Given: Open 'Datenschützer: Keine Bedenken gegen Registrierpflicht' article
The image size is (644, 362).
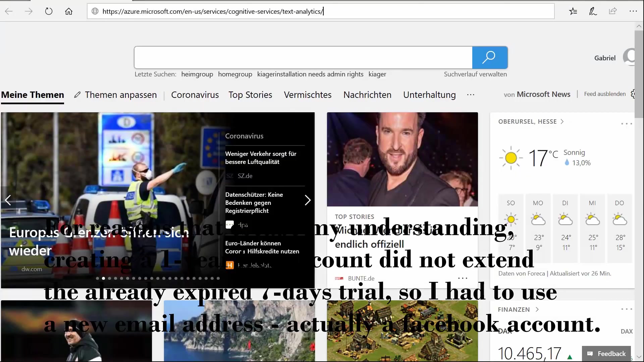Looking at the screenshot, I should coord(254,203).
